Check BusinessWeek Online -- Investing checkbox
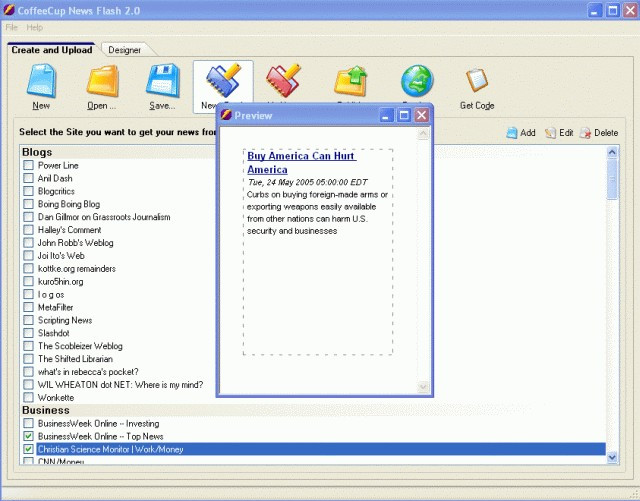Screen dimensions: 640x501 click(x=28, y=423)
